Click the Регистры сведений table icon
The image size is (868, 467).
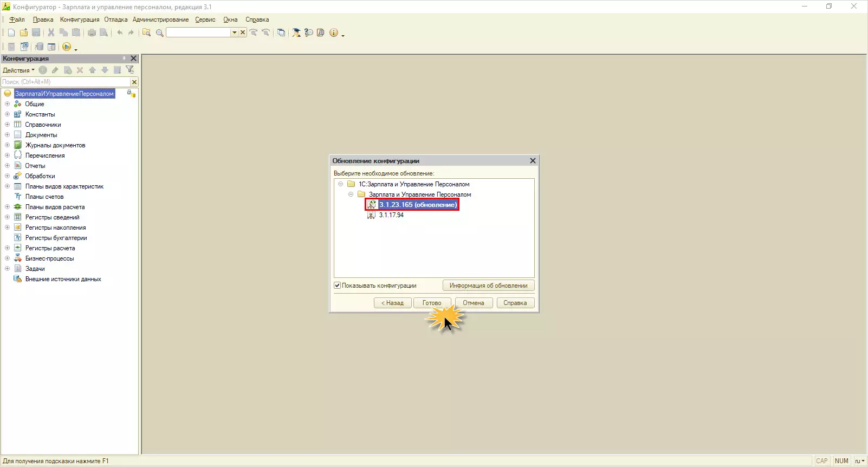tap(18, 217)
